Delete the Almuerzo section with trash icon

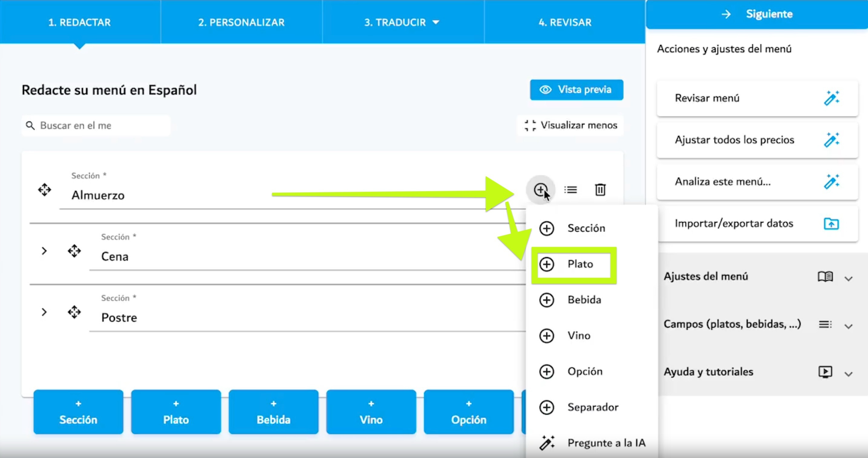click(x=600, y=189)
